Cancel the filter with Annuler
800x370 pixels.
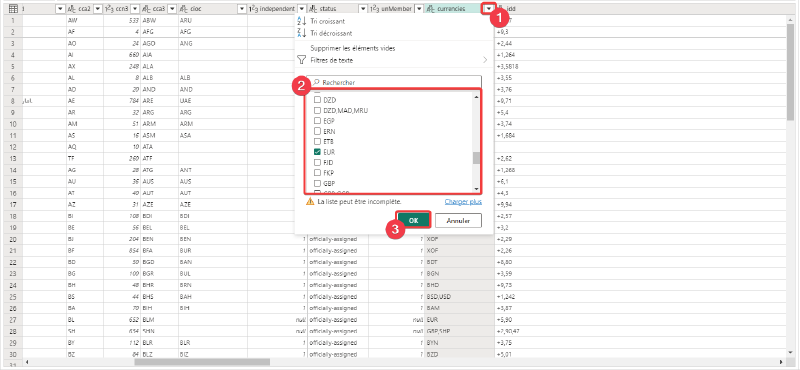(458, 220)
